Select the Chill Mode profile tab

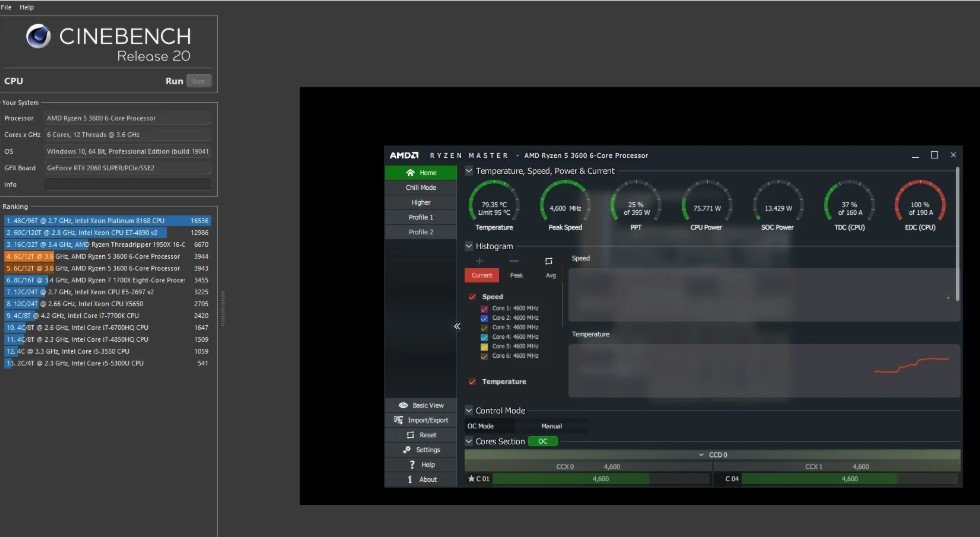coord(421,188)
